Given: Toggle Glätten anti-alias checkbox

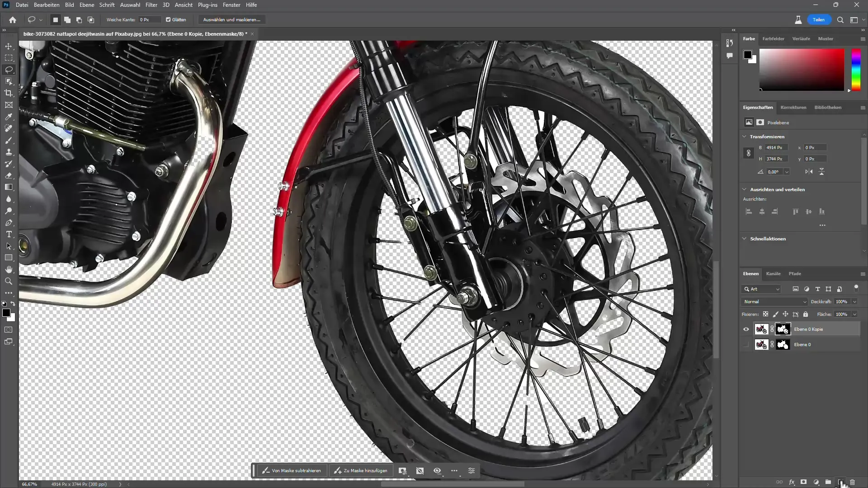Looking at the screenshot, I should pyautogui.click(x=168, y=20).
